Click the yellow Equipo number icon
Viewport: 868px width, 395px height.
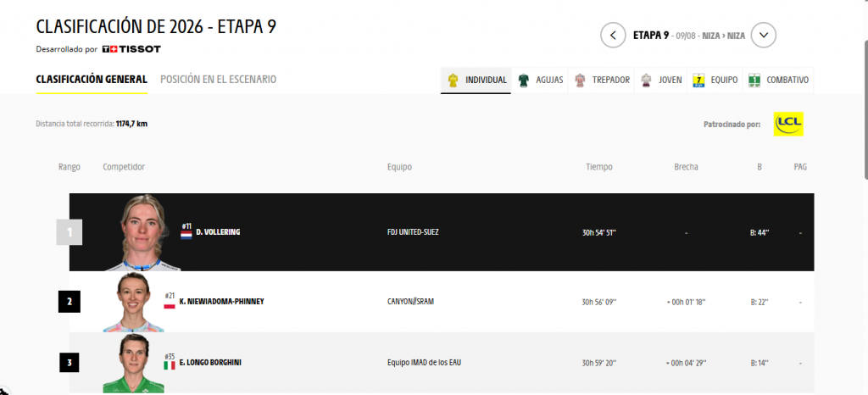pos(698,81)
